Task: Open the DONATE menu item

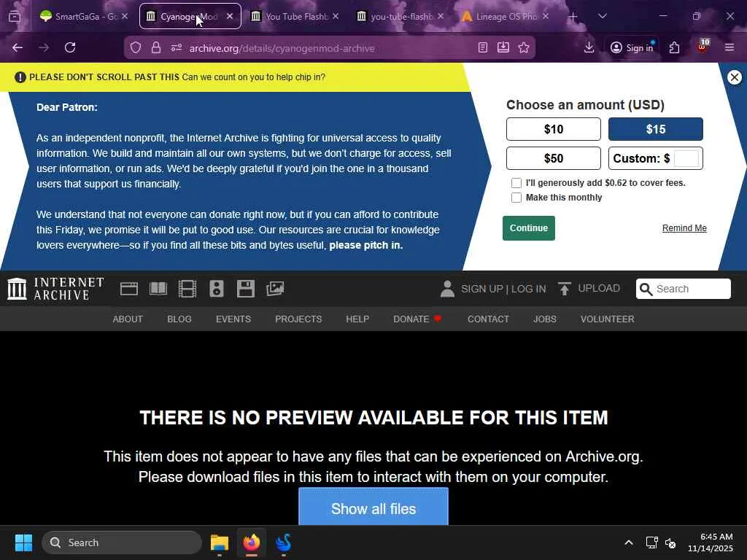Action: pyautogui.click(x=417, y=319)
